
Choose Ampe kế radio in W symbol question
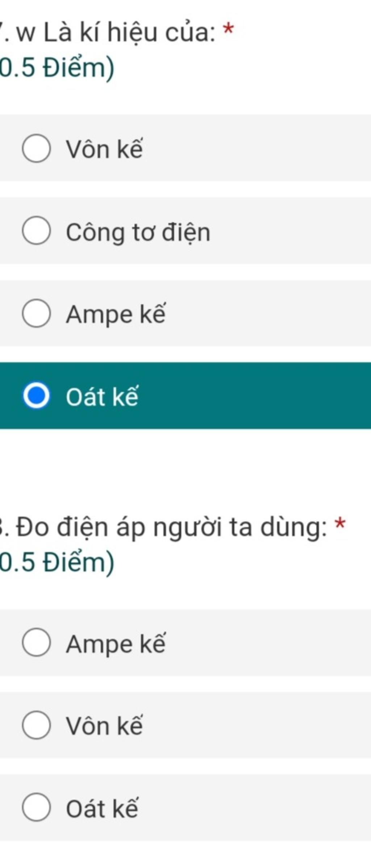point(36,313)
